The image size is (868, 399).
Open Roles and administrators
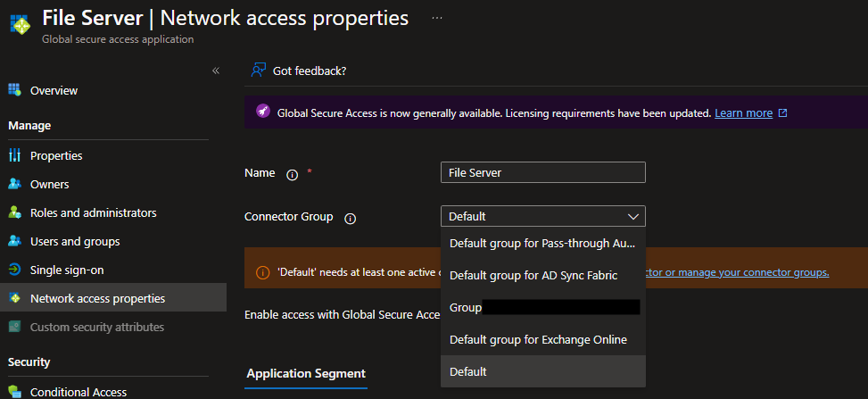pyautogui.click(x=94, y=212)
